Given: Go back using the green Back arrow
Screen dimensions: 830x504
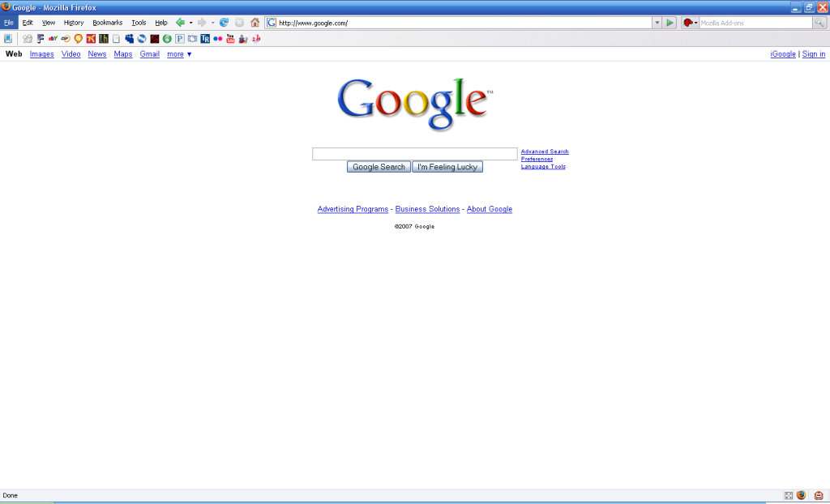Looking at the screenshot, I should coord(180,23).
